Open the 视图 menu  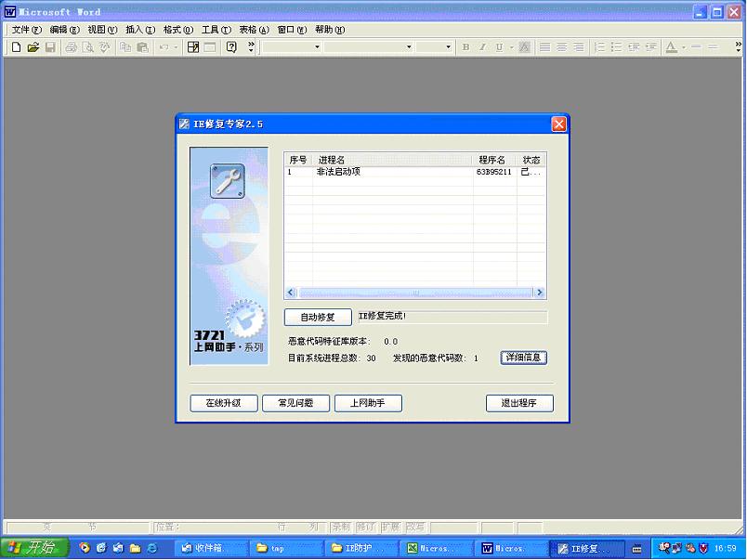click(102, 30)
